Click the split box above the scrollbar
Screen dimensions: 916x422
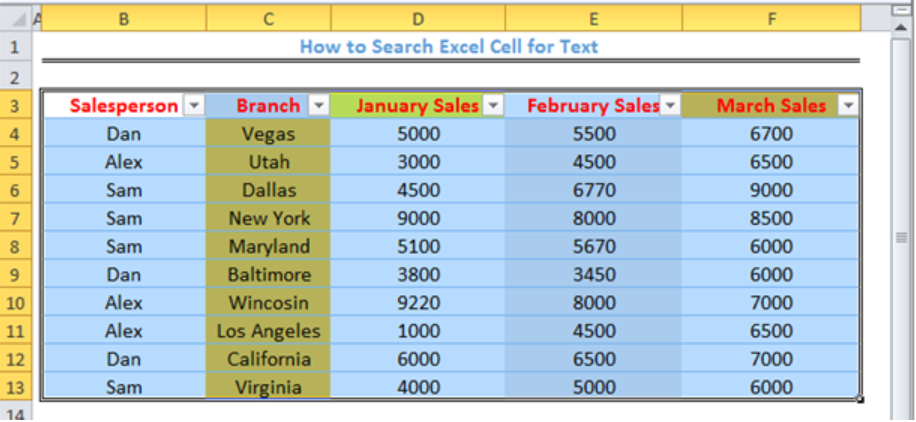[901, 10]
